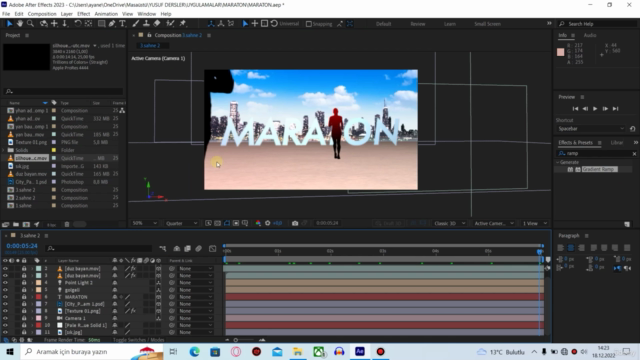Select the Horizontal Type tool
Image resolution: width=640 pixels, height=360 pixels.
[x=122, y=24]
